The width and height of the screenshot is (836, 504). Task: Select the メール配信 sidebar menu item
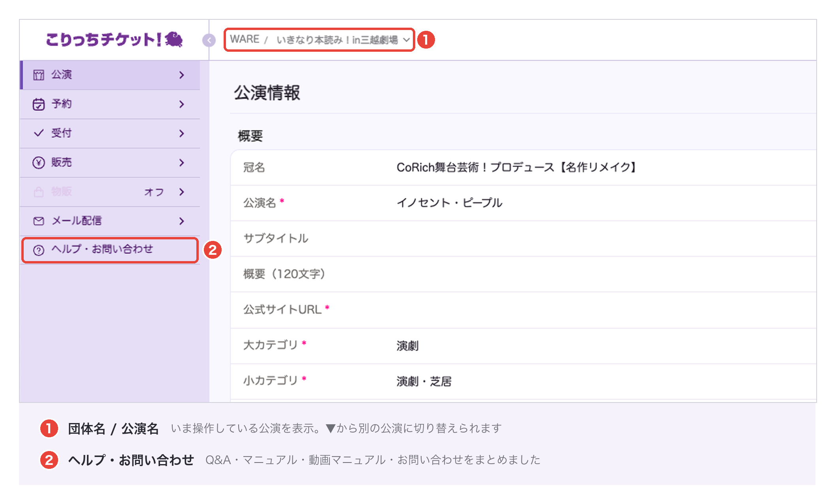110,221
